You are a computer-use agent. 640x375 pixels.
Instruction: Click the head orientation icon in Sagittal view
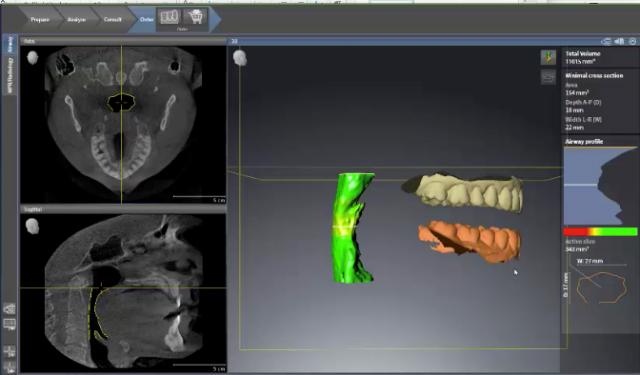(32, 226)
